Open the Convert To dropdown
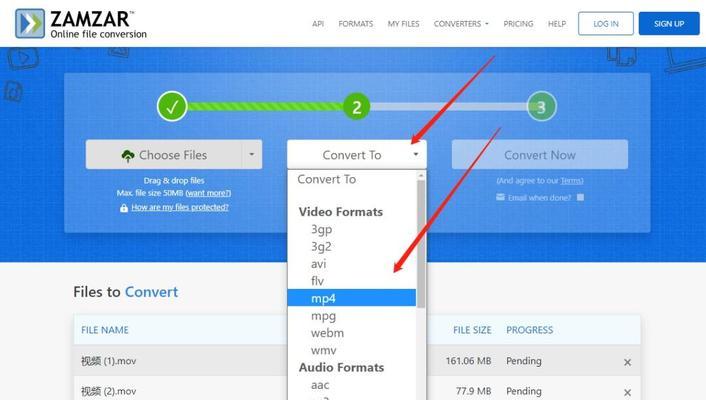 pyautogui.click(x=357, y=155)
